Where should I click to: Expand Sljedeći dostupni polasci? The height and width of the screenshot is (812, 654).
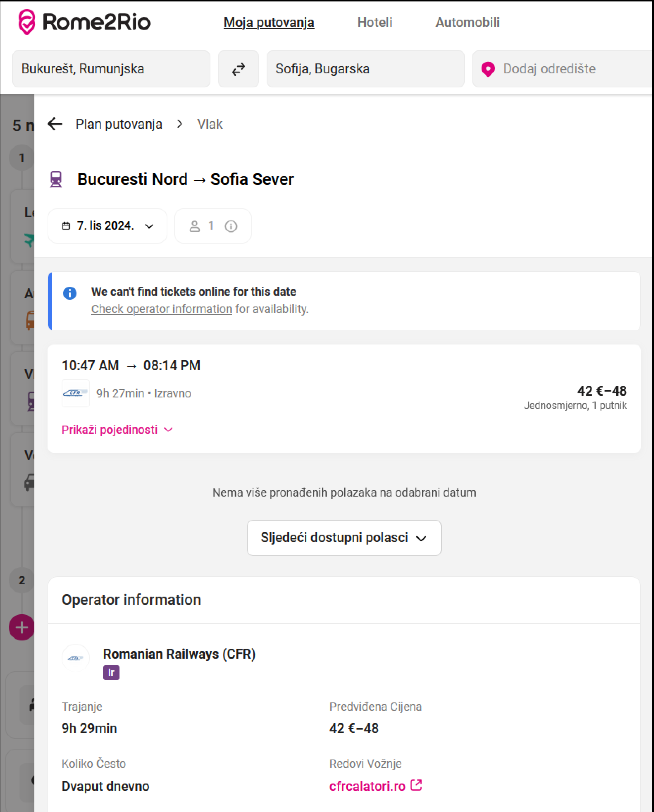point(343,538)
